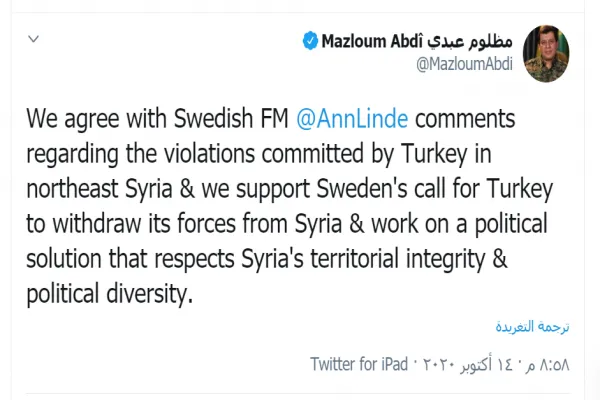Click 'violations committed by Turkey' text
600x400 pixels.
[x=316, y=153]
